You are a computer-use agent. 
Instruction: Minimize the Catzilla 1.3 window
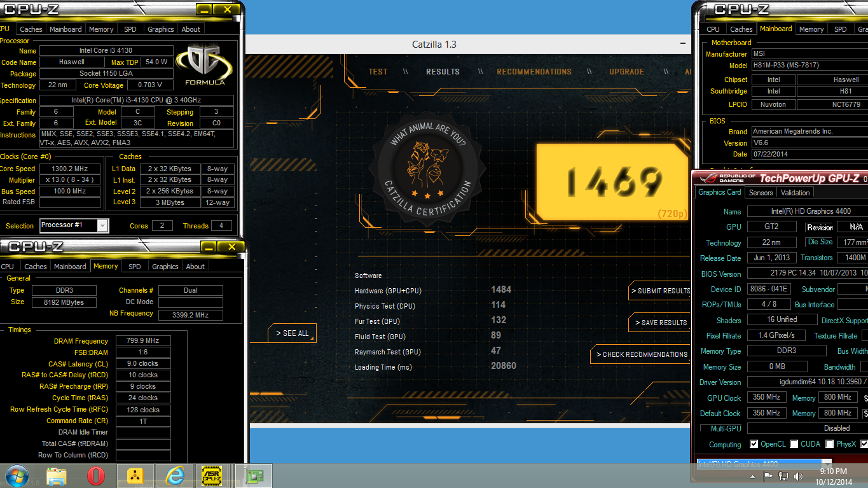(682, 44)
